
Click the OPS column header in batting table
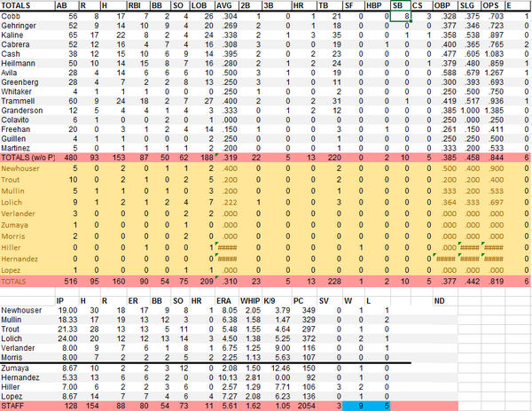493,5
